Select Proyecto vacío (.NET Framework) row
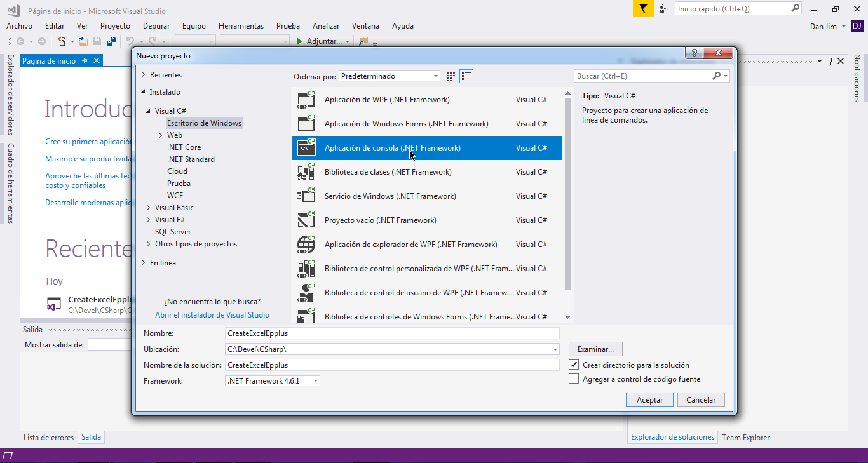This screenshot has height=463, width=868. pos(426,220)
